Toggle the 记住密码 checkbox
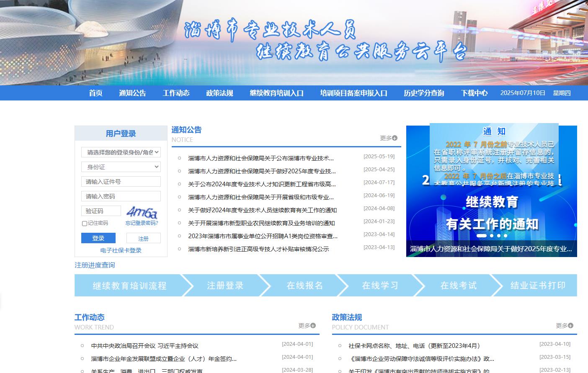The height and width of the screenshot is (373, 588). (x=85, y=224)
